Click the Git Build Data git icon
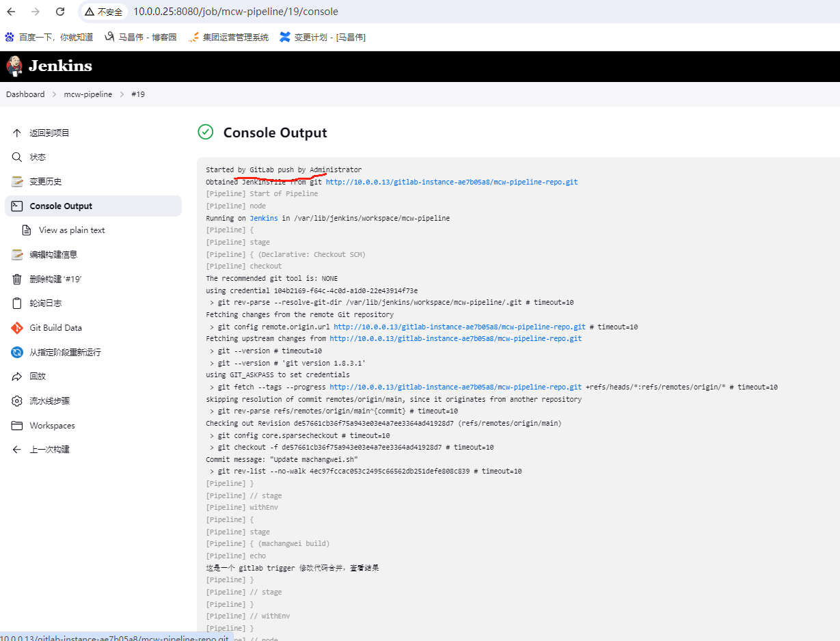840x641 pixels. click(17, 328)
